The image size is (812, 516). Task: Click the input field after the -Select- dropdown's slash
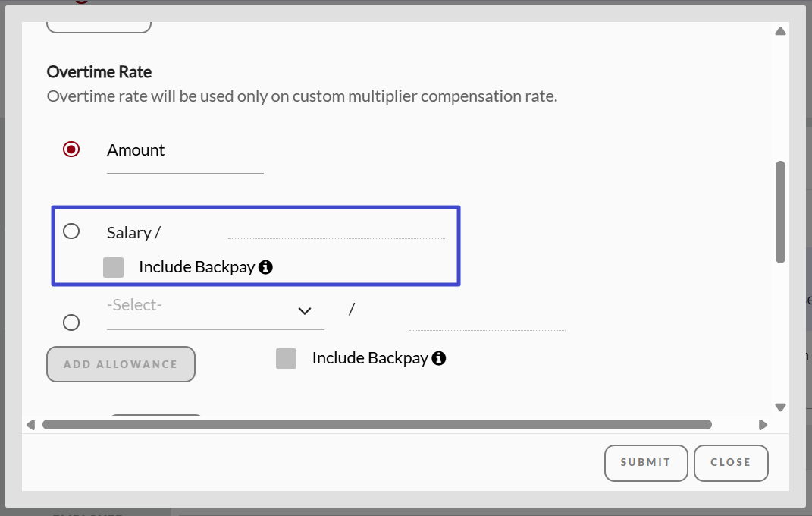[487, 322]
